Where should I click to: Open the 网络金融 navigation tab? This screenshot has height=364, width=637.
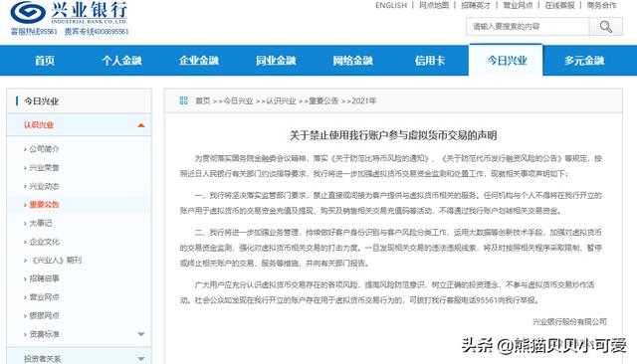click(353, 61)
